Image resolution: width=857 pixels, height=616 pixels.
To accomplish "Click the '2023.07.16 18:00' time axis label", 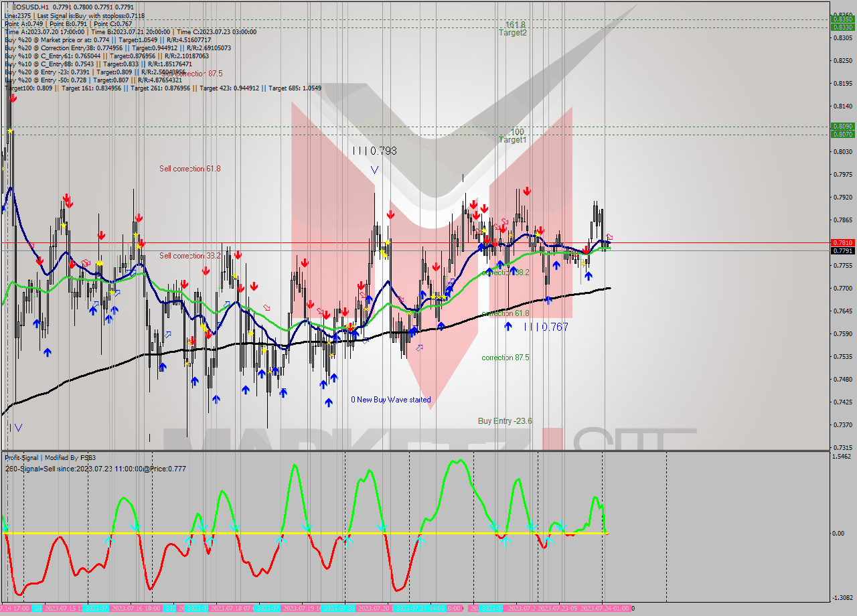I will (x=136, y=608).
